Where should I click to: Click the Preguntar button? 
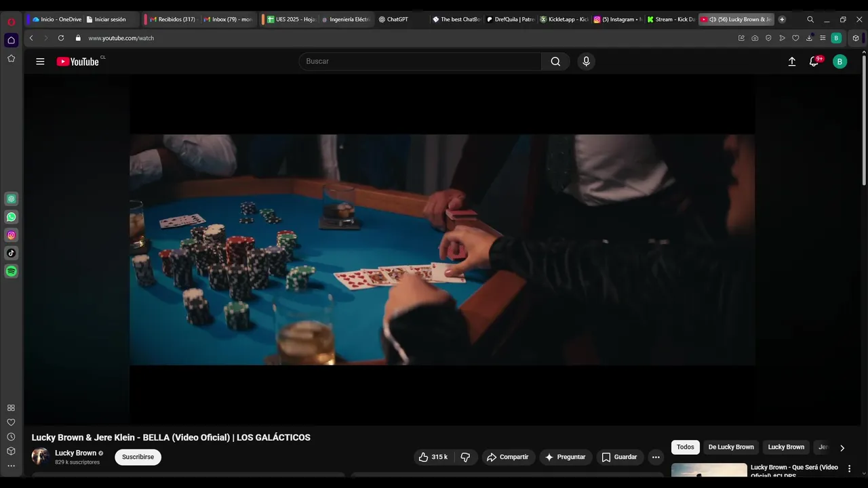pos(566,457)
